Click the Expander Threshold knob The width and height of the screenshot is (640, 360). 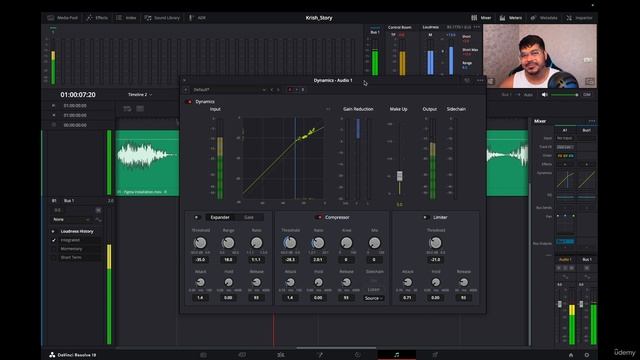tap(200, 243)
